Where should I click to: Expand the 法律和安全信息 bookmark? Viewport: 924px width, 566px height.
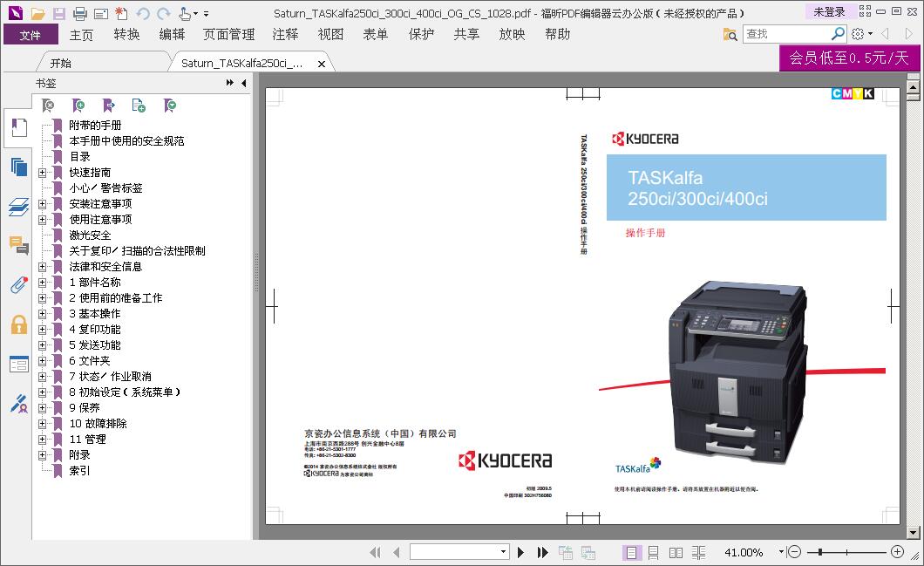pyautogui.click(x=42, y=267)
